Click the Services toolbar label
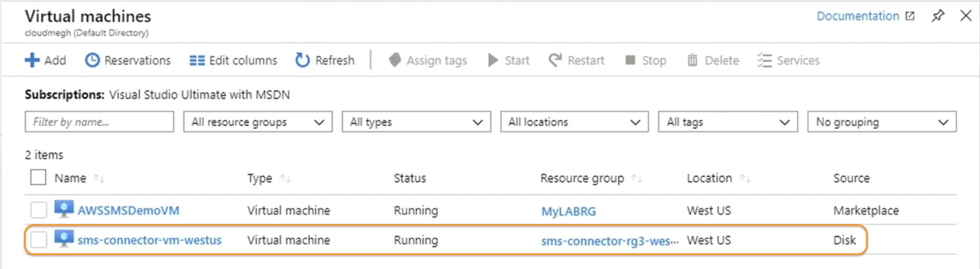This screenshot has height=269, width=980. pyautogui.click(x=798, y=60)
